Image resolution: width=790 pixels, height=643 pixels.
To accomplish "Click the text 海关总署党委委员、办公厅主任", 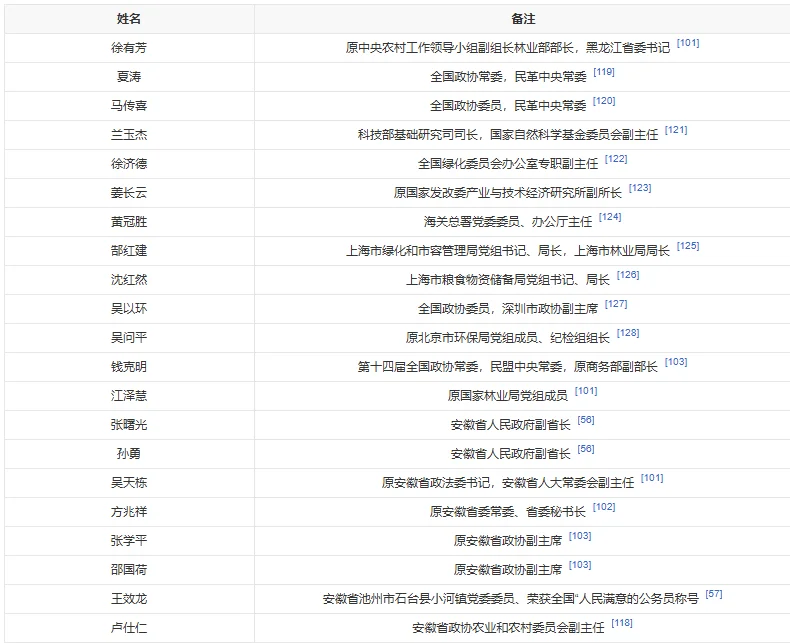I will click(x=508, y=222).
